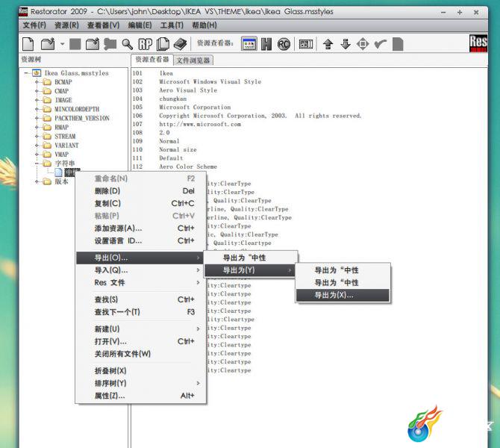Switch to Hex viewer mode icon

pyautogui.click(x=266, y=44)
